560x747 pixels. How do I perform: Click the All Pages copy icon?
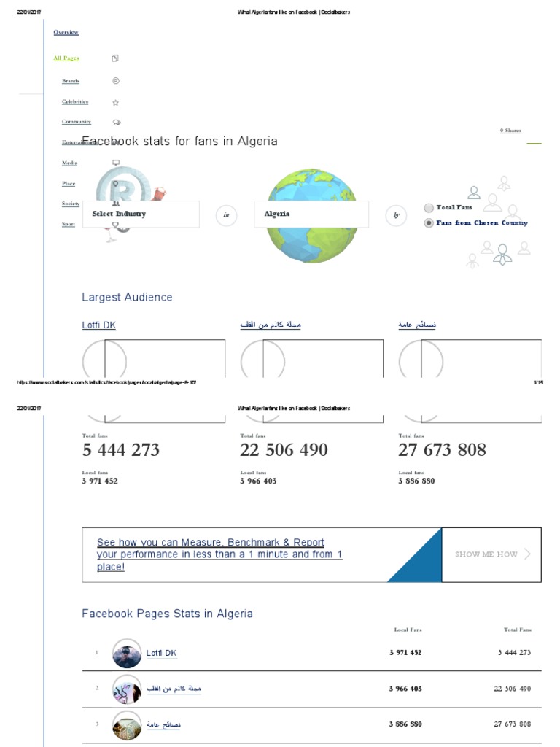point(115,58)
